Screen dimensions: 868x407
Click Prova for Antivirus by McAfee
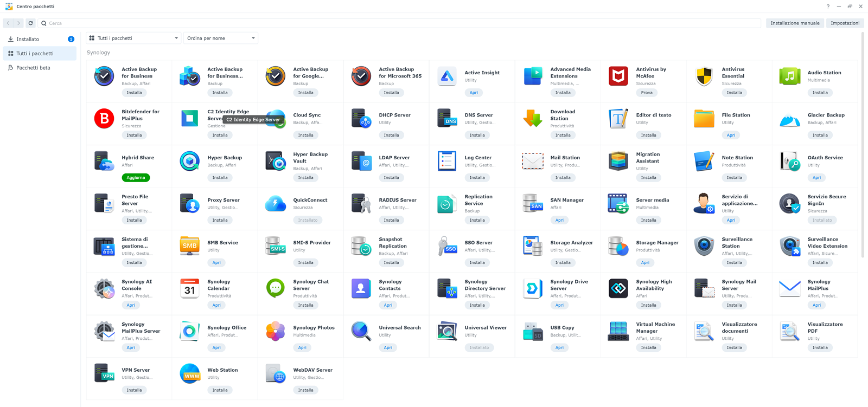647,93
